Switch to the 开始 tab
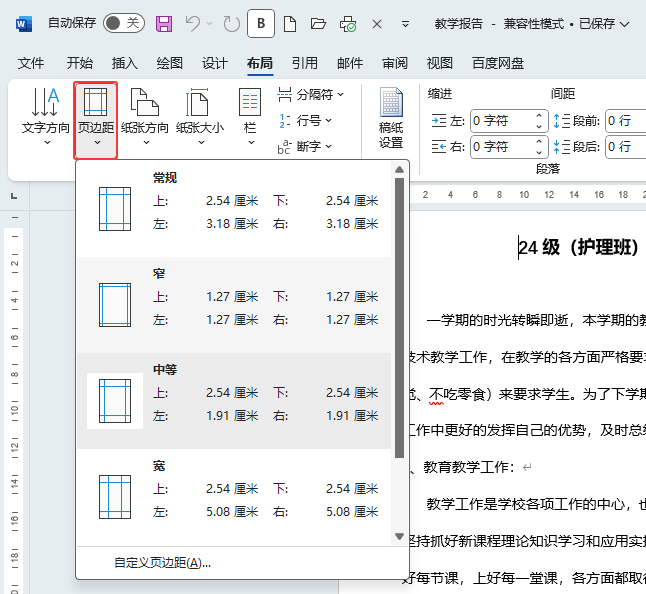 80,63
